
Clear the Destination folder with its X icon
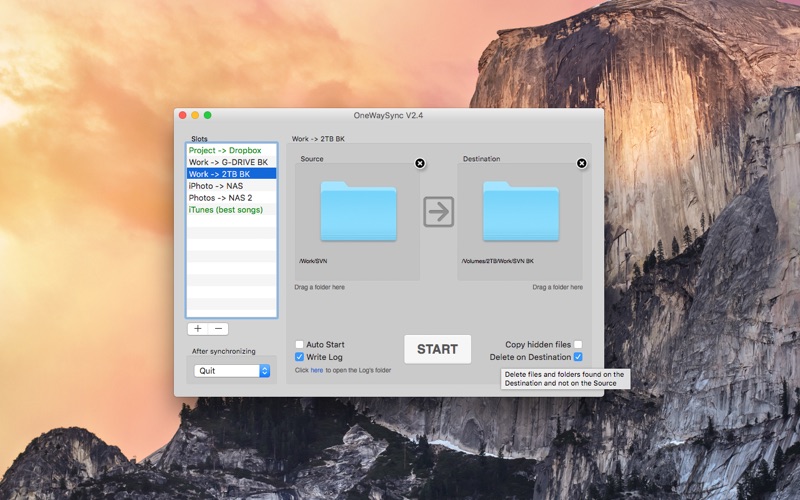[x=582, y=163]
